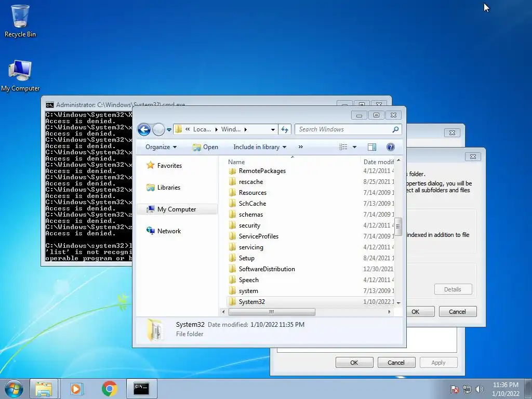Image resolution: width=532 pixels, height=399 pixels.
Task: Select the Resources folder
Action: point(253,193)
